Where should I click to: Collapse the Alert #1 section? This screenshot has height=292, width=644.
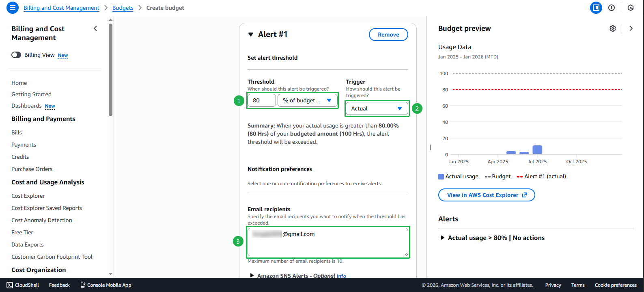[251, 35]
